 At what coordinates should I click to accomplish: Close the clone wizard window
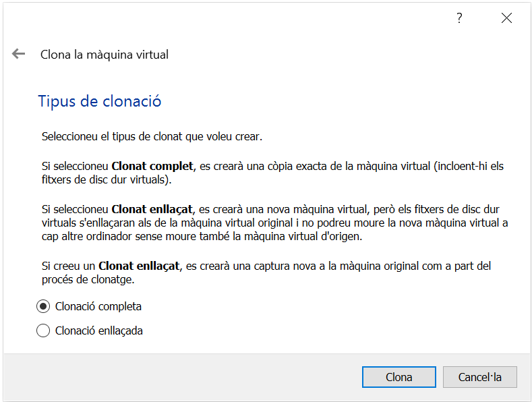(x=506, y=18)
